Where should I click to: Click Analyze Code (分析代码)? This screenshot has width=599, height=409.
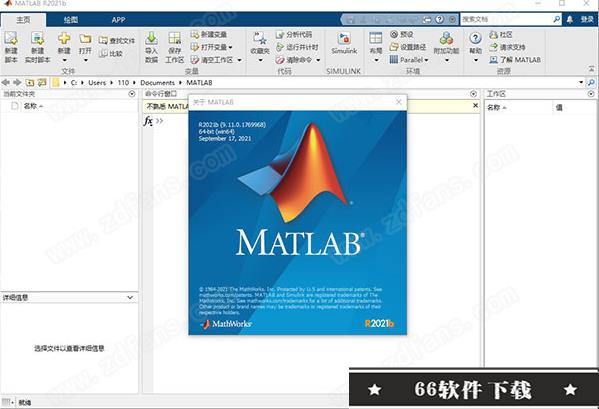pos(294,34)
